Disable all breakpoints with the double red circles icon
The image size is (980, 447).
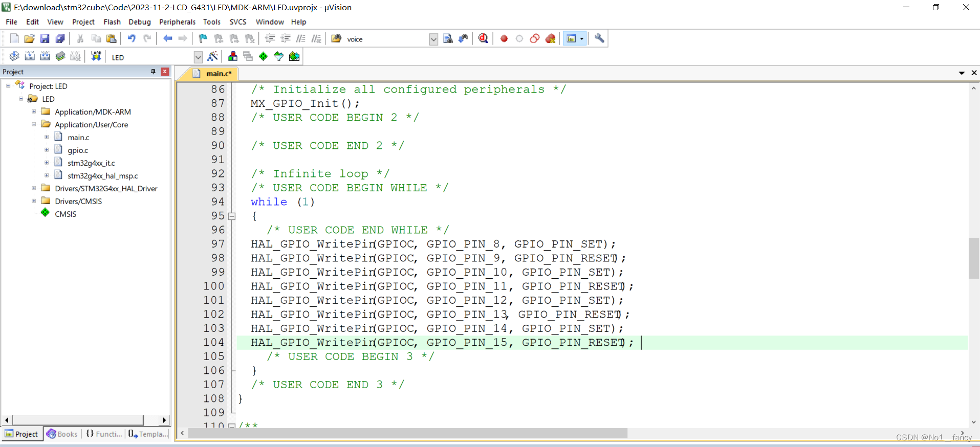[535, 38]
